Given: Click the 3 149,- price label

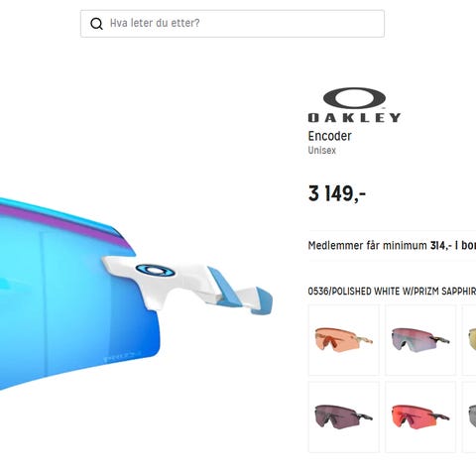Looking at the screenshot, I should [x=337, y=193].
